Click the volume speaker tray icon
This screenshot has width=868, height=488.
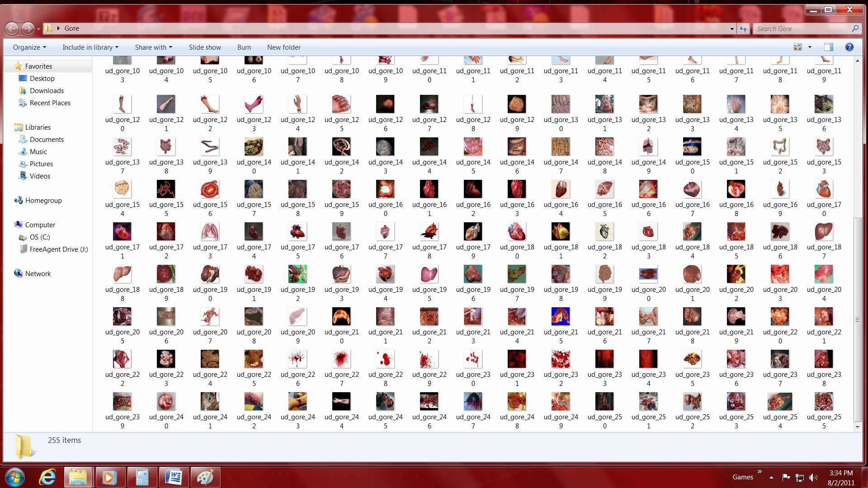tap(813, 477)
